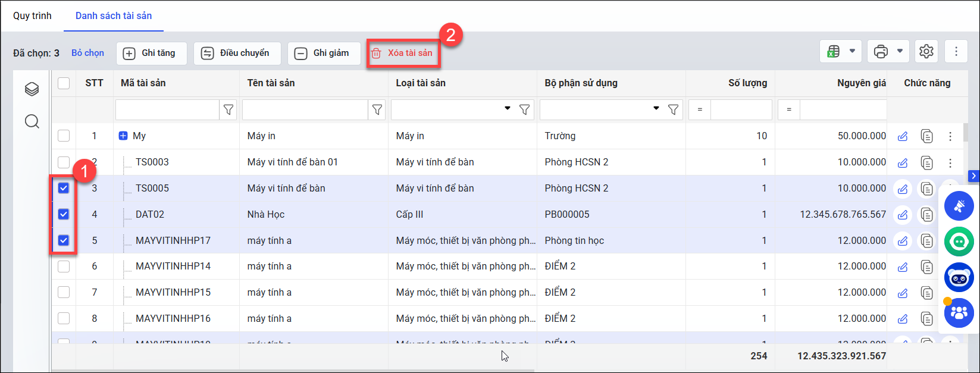Click the printer icon
Image resolution: width=980 pixels, height=373 pixels.
click(881, 52)
